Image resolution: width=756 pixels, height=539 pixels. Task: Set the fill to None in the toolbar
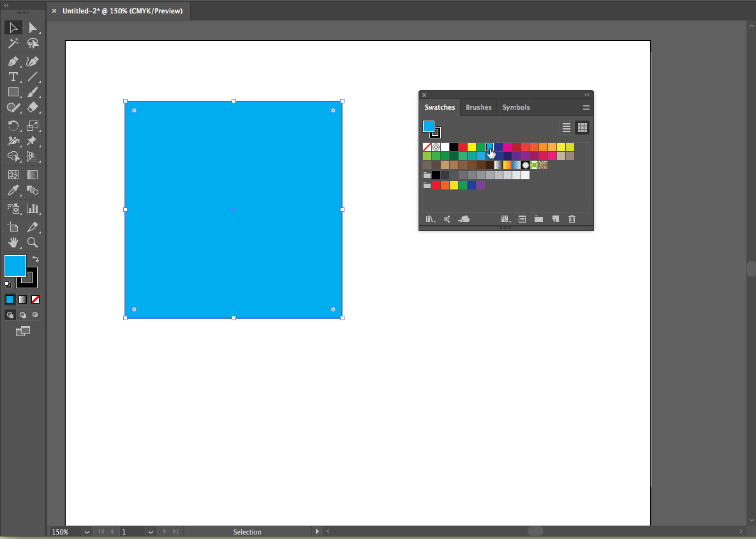pos(36,299)
